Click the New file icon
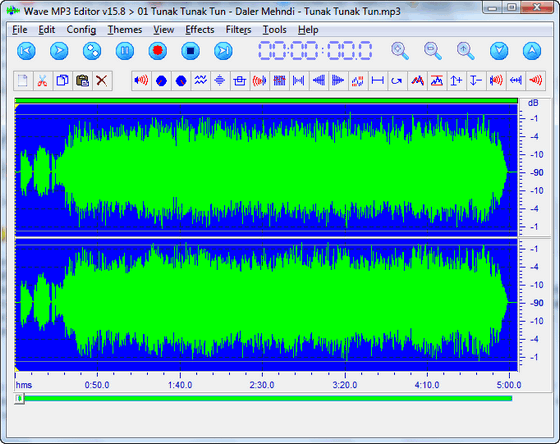The image size is (560, 444). point(23,81)
